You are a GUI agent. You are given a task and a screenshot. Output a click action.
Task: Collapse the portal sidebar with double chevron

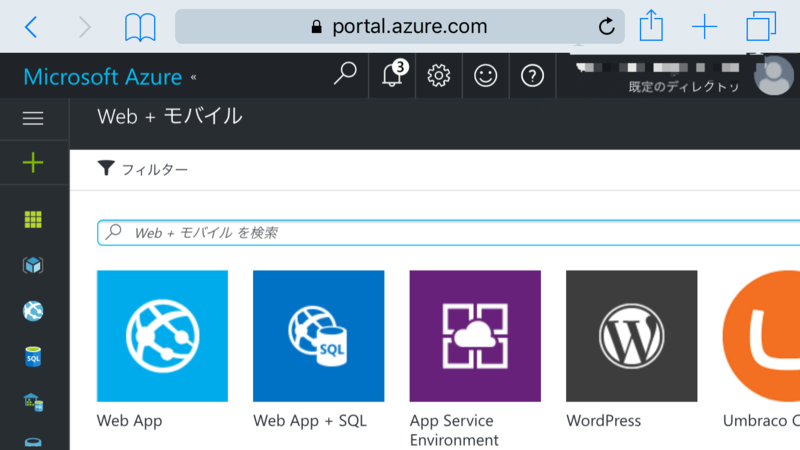pyautogui.click(x=193, y=78)
